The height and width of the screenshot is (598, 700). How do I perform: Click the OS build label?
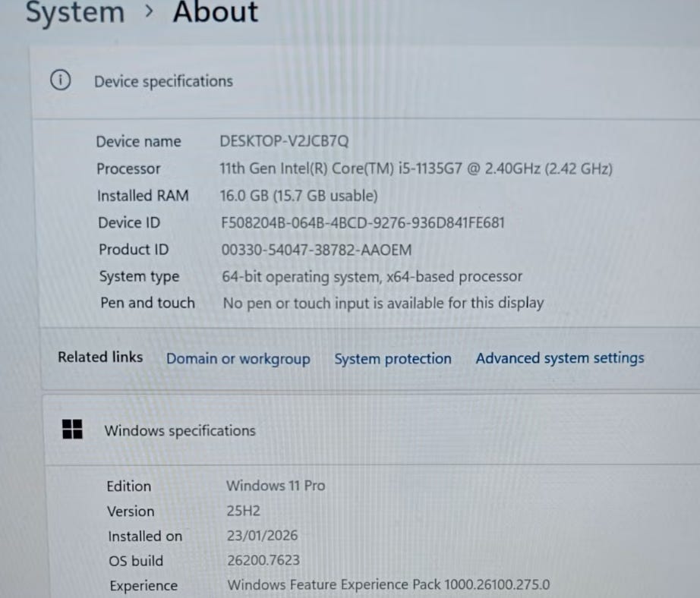[136, 561]
